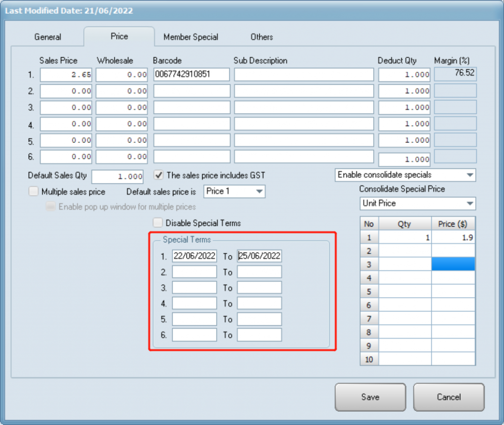The image size is (504, 425).
Task: Select the Others tab
Action: pyautogui.click(x=261, y=37)
